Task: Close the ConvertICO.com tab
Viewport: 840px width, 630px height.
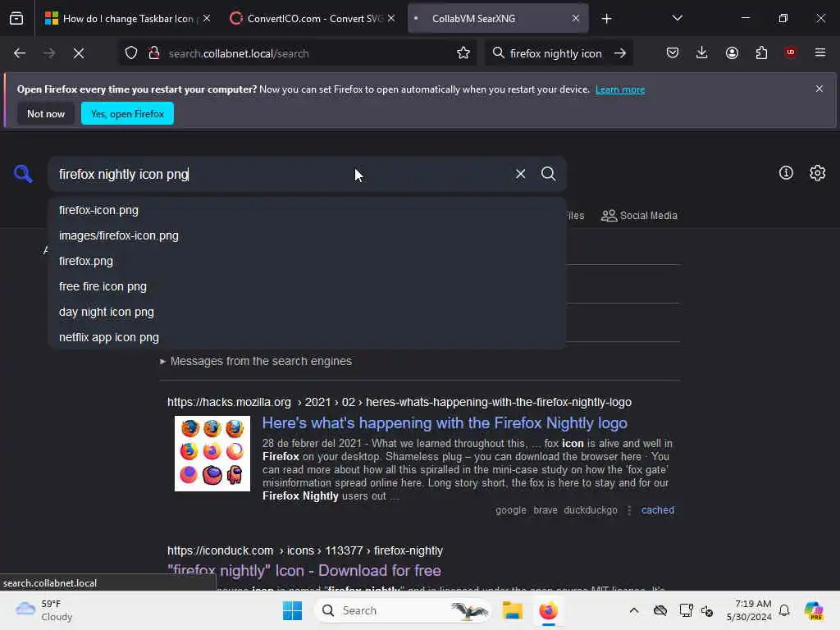Action: click(391, 18)
